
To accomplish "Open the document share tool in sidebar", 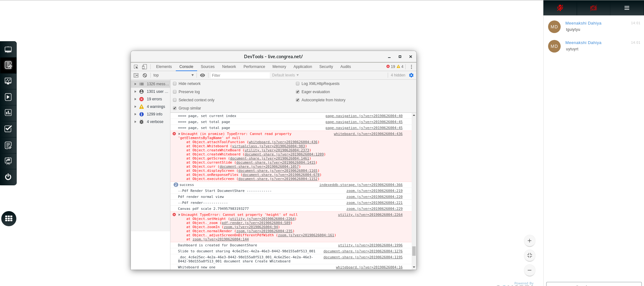I will coord(8,65).
